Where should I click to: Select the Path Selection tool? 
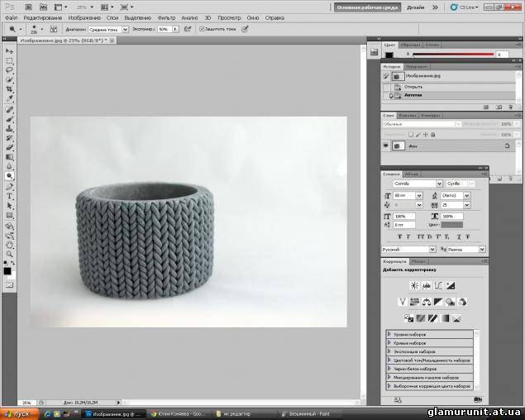[x=9, y=206]
